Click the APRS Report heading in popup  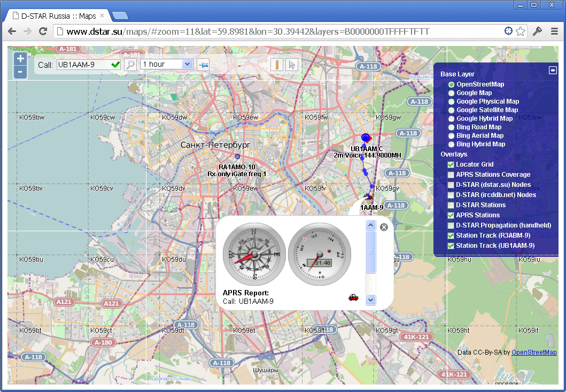[245, 293]
